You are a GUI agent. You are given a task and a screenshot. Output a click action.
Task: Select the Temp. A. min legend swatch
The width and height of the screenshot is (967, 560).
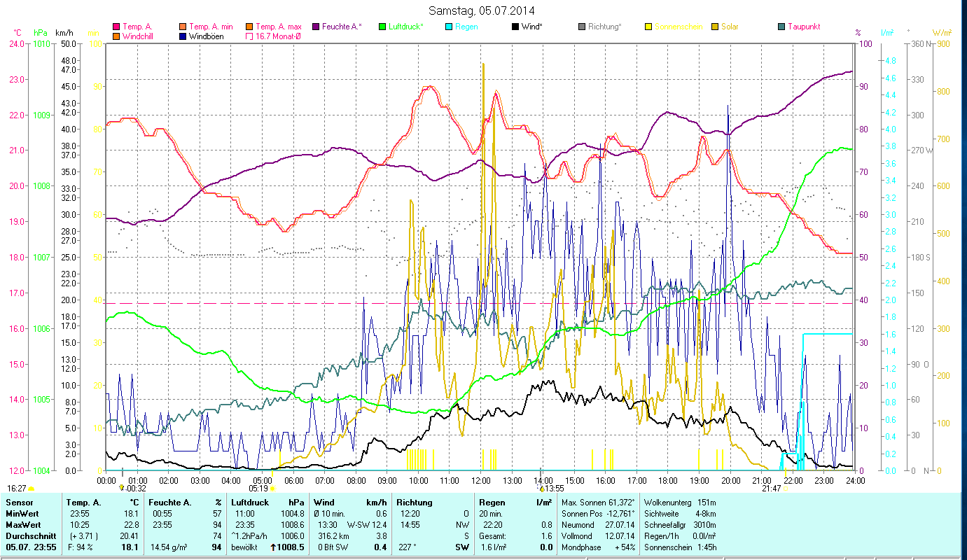(183, 27)
